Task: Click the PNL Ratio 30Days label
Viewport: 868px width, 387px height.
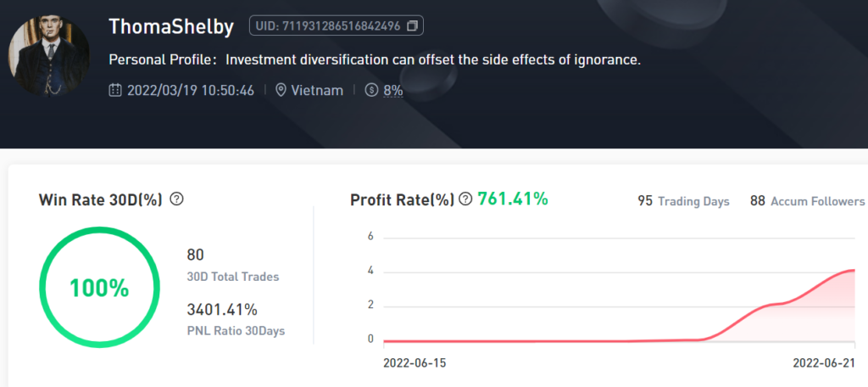Action: (236, 331)
